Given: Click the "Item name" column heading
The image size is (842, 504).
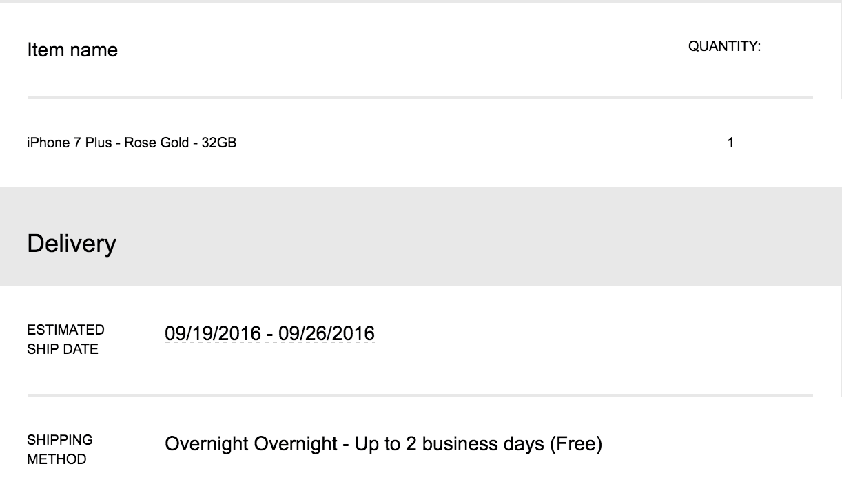Looking at the screenshot, I should [72, 50].
